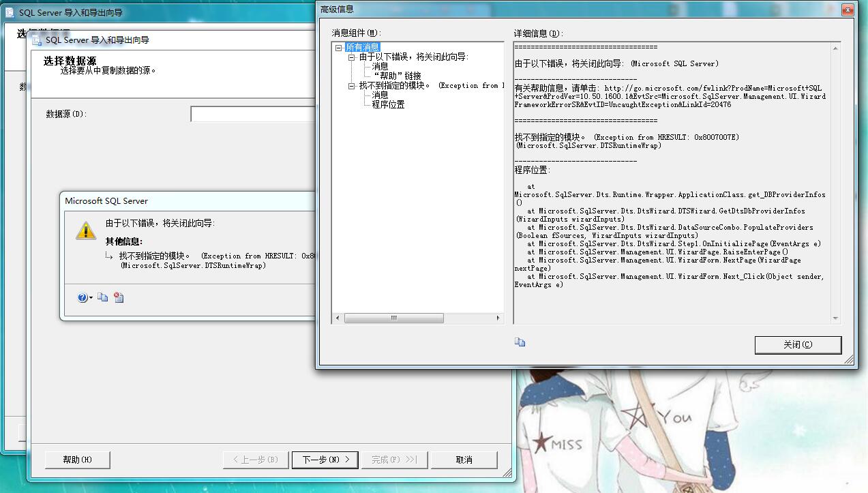Click the 消息组件(M): label
Viewport: 868px width, 493px height.
[x=357, y=33]
